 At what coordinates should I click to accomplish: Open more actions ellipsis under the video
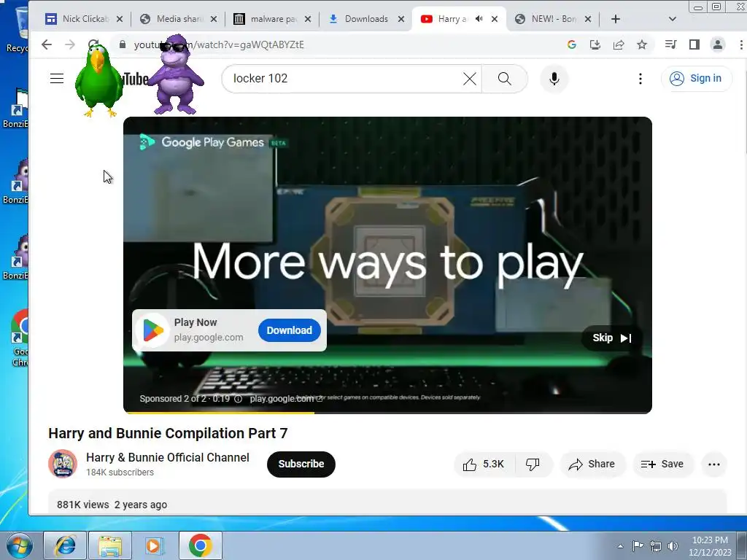[713, 464]
